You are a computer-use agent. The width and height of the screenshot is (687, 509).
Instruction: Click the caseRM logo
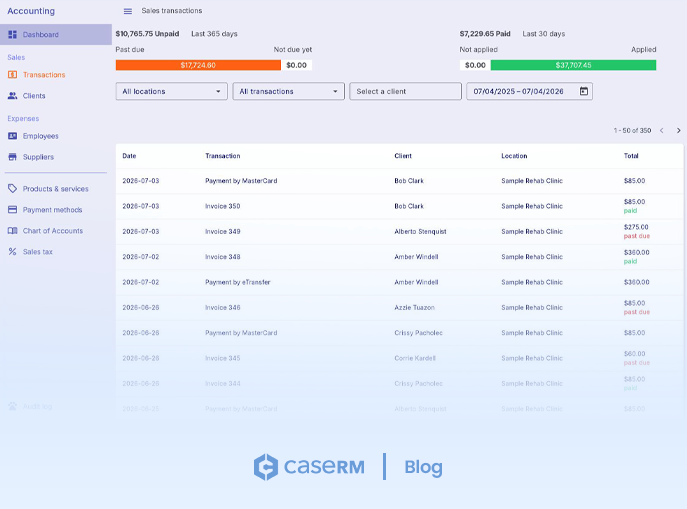tap(309, 467)
